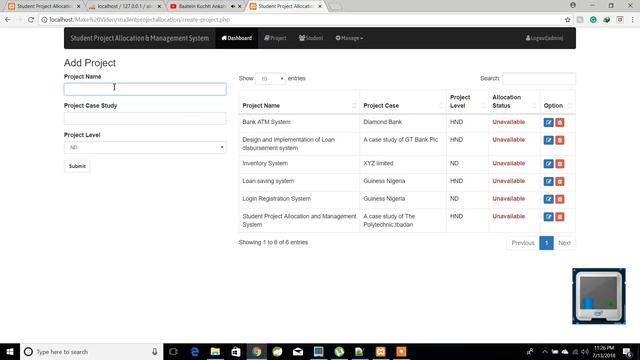640x360 pixels.
Task: Open the Student page in navbar
Action: click(311, 38)
